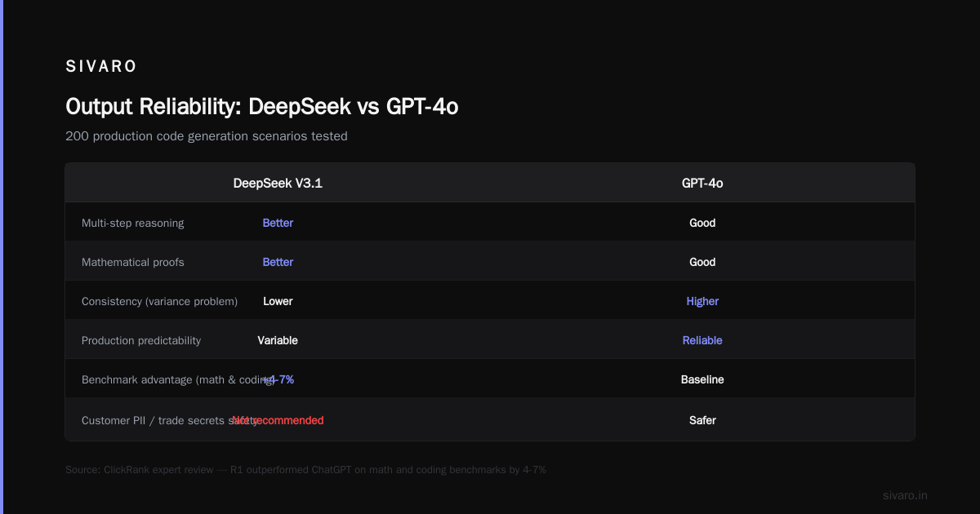The height and width of the screenshot is (514, 980).
Task: Select the 'Multi-step reasoning' row label
Action: [133, 224]
